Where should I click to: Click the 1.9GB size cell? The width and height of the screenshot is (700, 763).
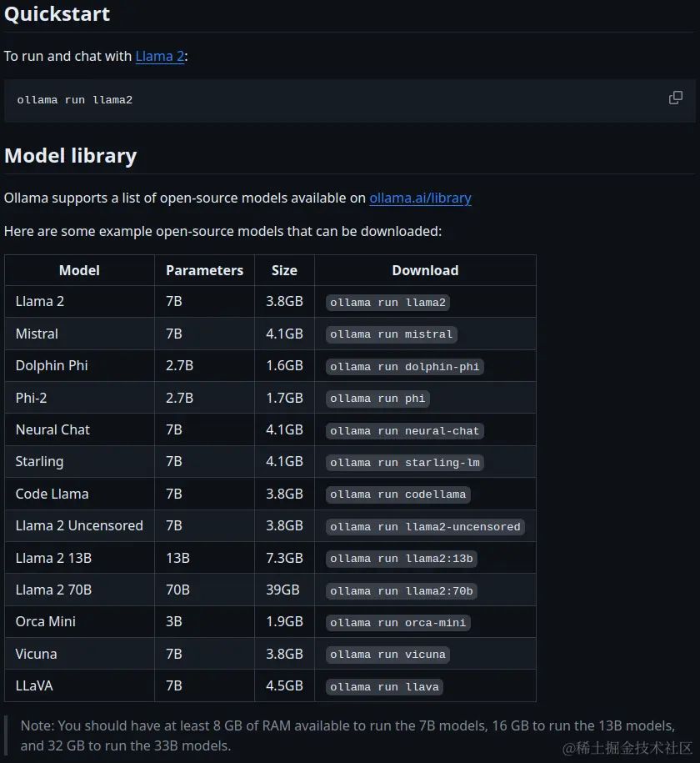coord(284,622)
